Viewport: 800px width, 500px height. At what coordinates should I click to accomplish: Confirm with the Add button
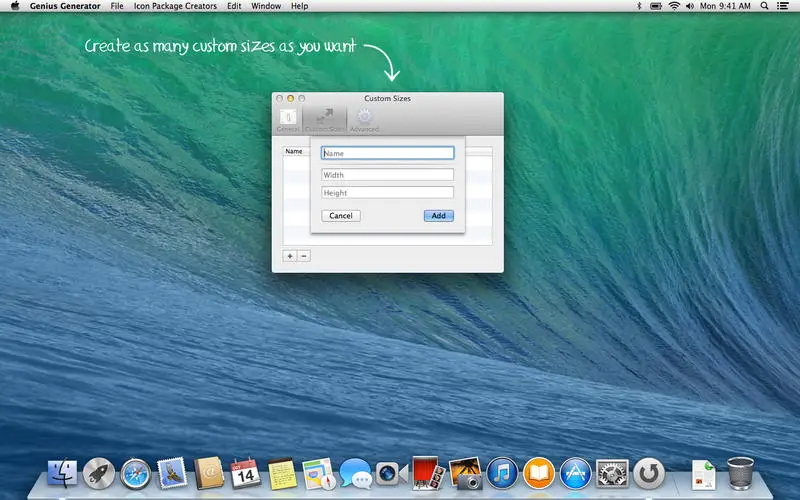[439, 216]
